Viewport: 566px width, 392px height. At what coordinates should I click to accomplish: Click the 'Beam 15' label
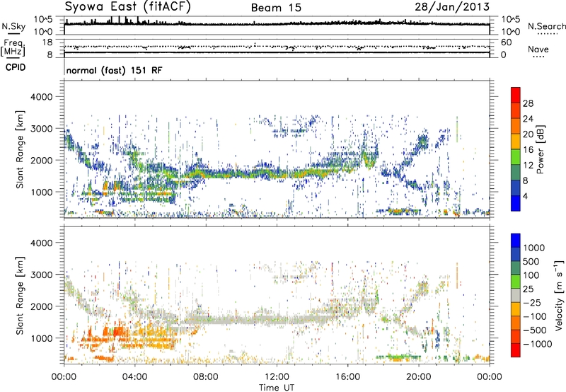pos(276,8)
